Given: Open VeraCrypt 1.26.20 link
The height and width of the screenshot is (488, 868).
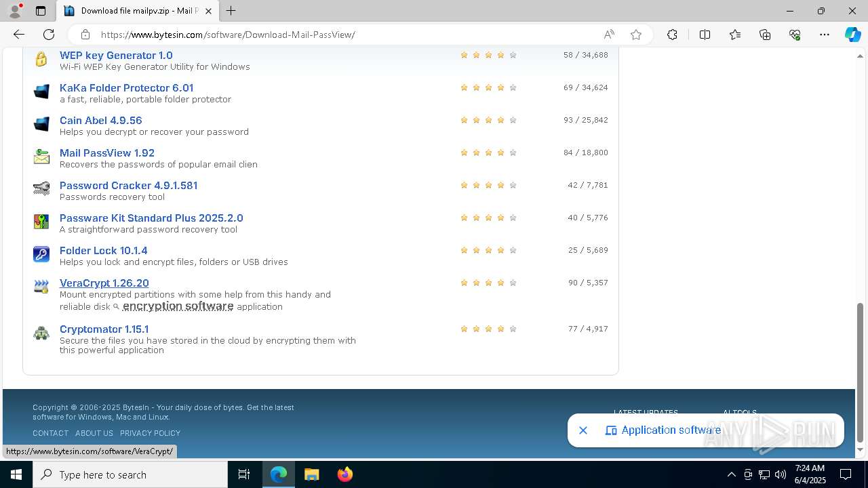Looking at the screenshot, I should click(x=104, y=283).
